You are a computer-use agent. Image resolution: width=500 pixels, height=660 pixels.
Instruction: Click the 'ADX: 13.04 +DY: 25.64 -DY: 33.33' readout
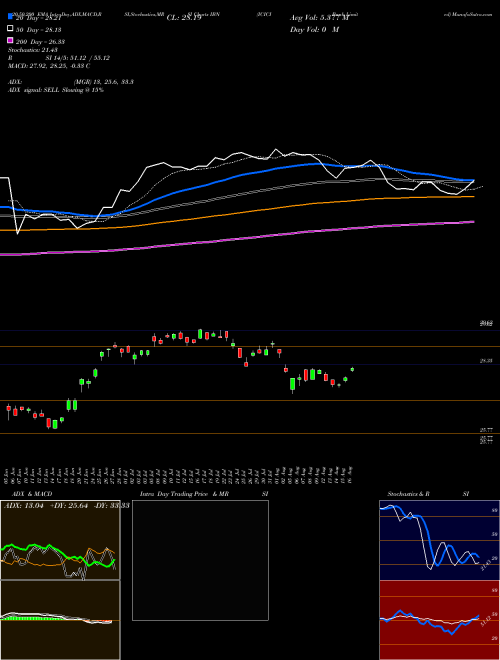pyautogui.click(x=66, y=505)
